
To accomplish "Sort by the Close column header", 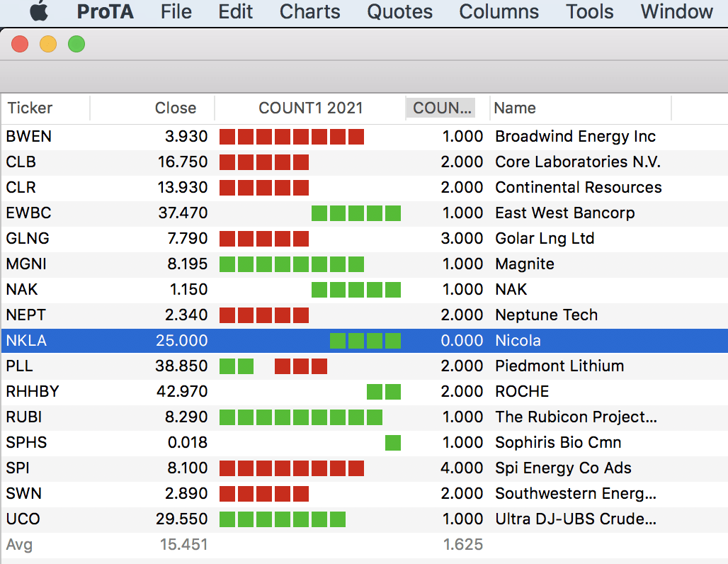I will (x=175, y=108).
